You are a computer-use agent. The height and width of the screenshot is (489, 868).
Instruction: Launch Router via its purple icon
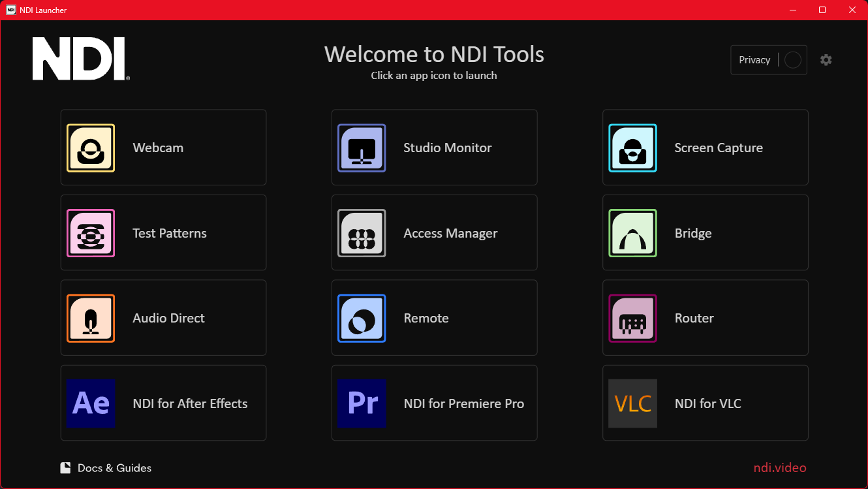(632, 319)
